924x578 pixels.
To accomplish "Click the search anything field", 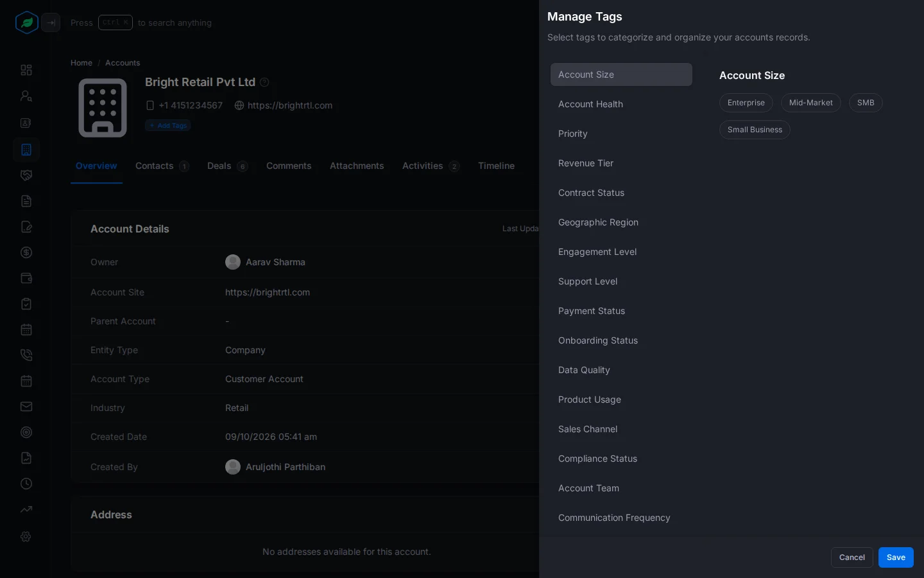I will (141, 22).
